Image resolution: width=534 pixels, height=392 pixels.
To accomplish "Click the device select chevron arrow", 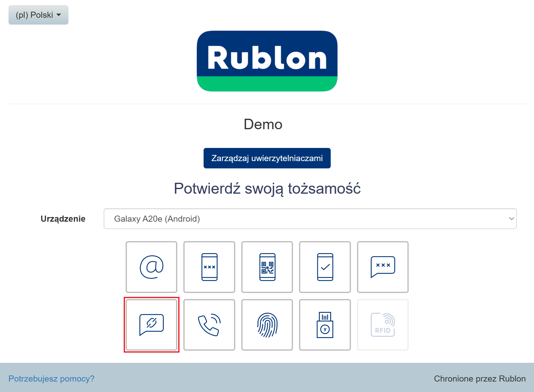I will tap(511, 219).
